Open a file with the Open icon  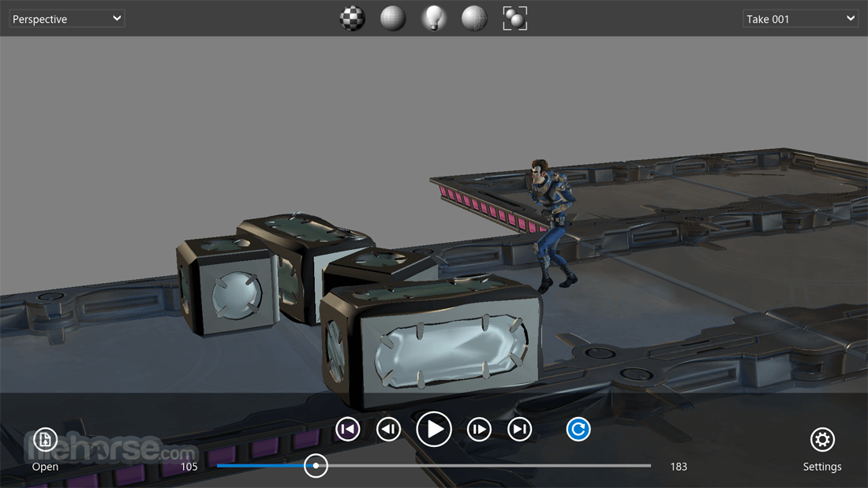click(45, 440)
